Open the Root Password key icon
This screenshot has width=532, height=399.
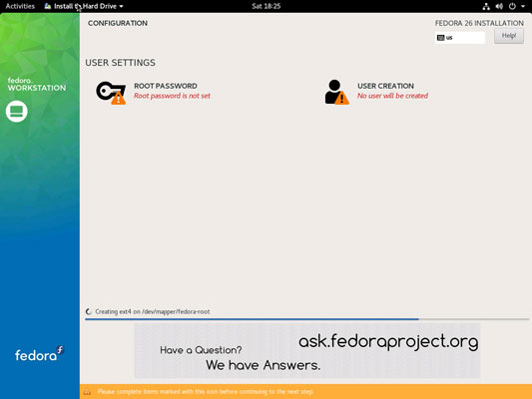(x=111, y=93)
